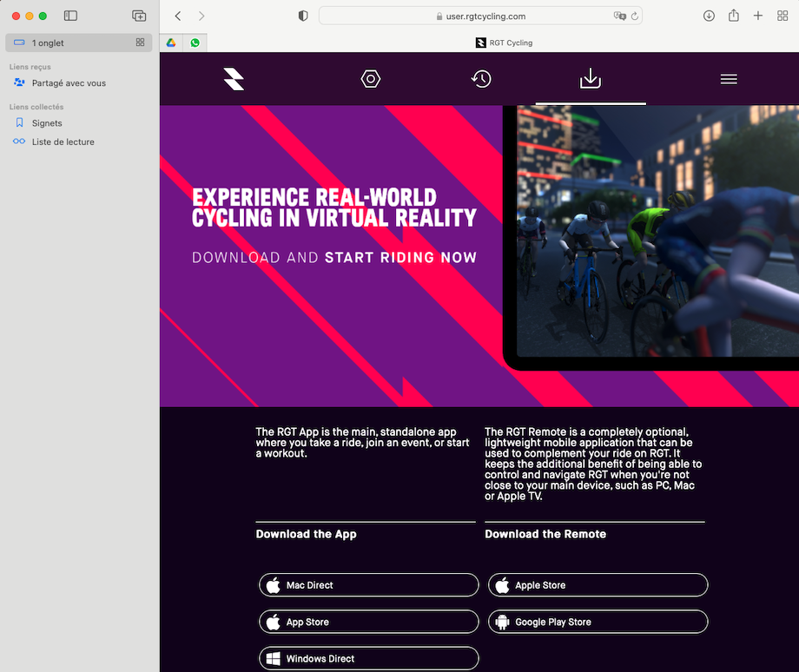Image resolution: width=799 pixels, height=672 pixels.
Task: Go back with the Safari back arrow
Action: tap(178, 16)
